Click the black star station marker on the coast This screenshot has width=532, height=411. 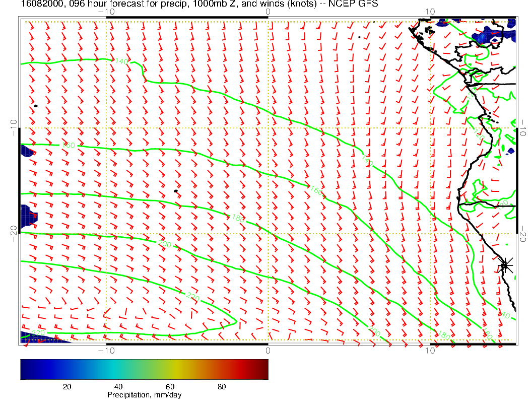click(x=505, y=265)
